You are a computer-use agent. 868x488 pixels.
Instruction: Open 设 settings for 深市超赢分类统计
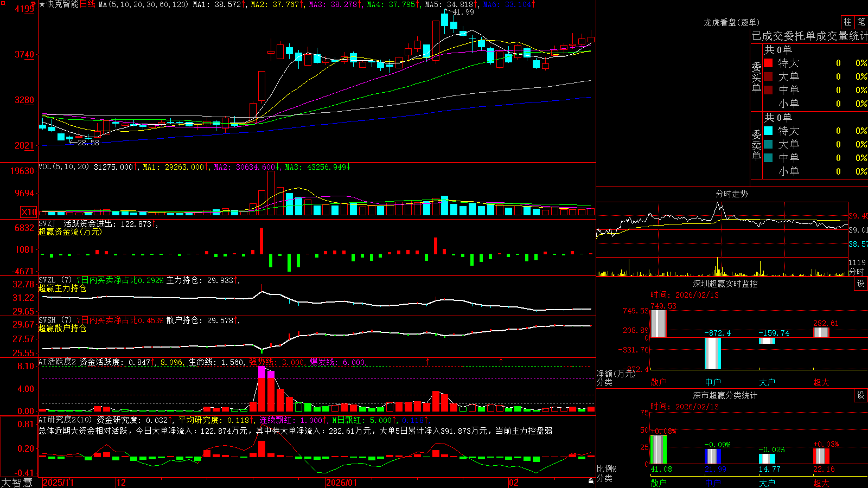coord(861,395)
